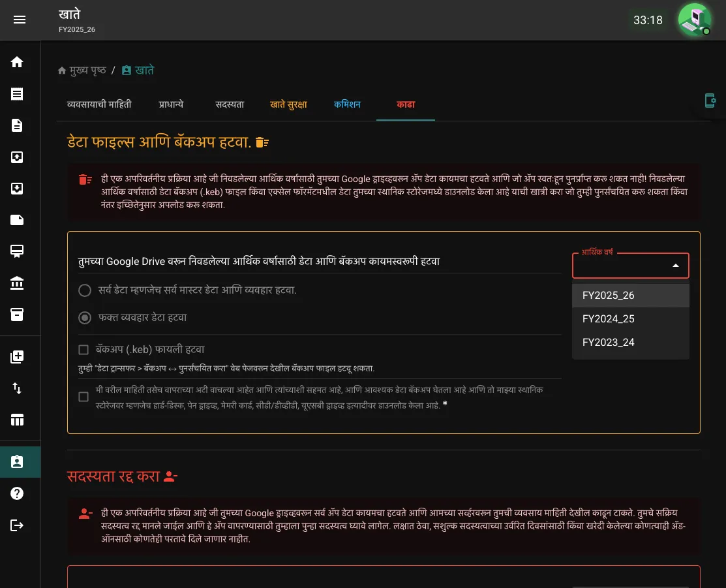Open the hamburger navigation menu

[20, 20]
